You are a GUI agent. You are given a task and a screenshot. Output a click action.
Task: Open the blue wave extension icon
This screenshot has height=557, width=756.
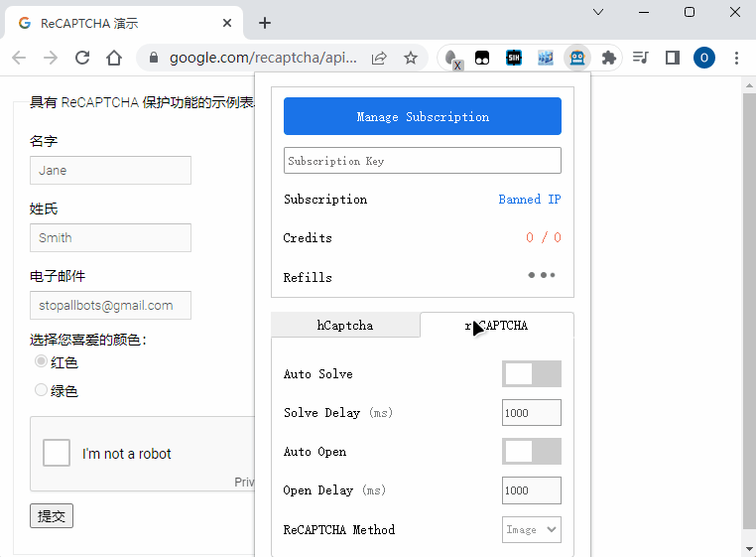[546, 58]
